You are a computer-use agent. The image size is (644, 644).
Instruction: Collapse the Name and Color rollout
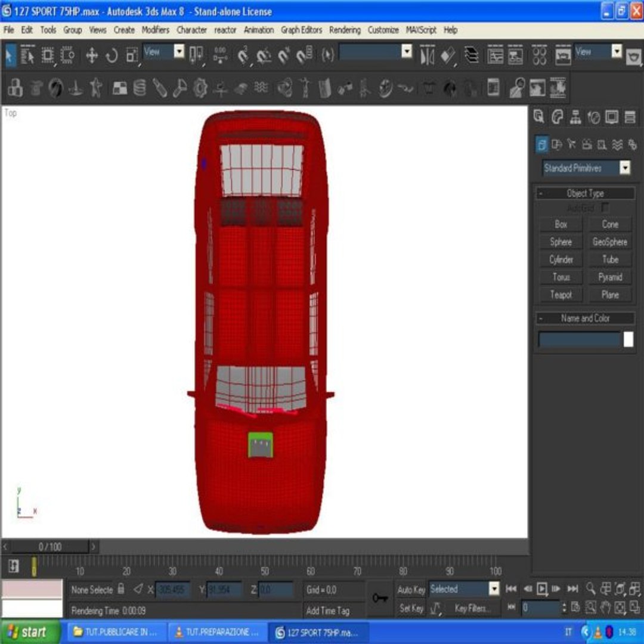586,318
